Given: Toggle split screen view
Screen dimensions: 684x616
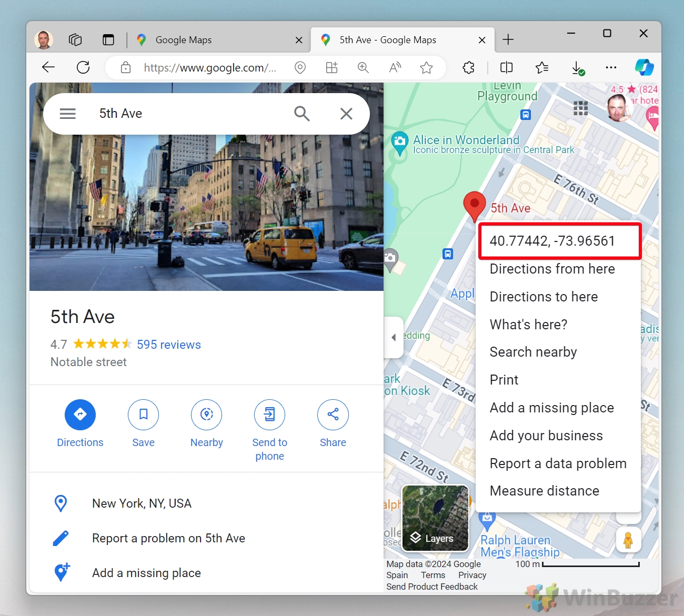Looking at the screenshot, I should [506, 67].
